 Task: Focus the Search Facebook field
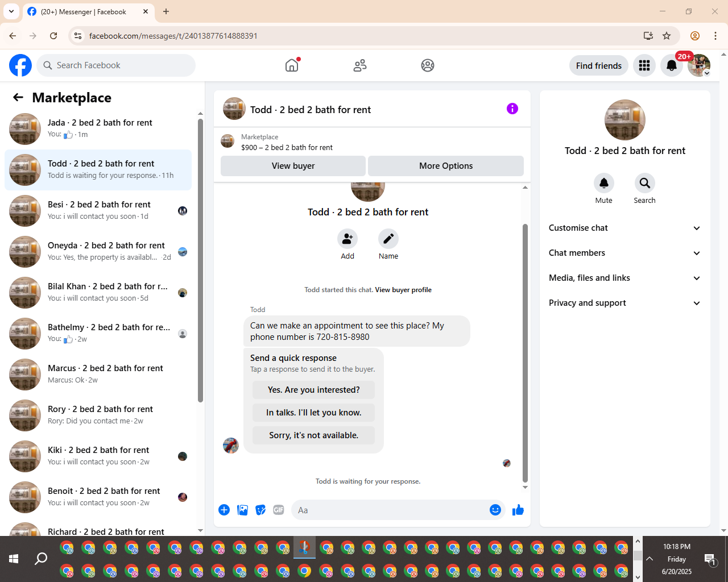pos(116,65)
